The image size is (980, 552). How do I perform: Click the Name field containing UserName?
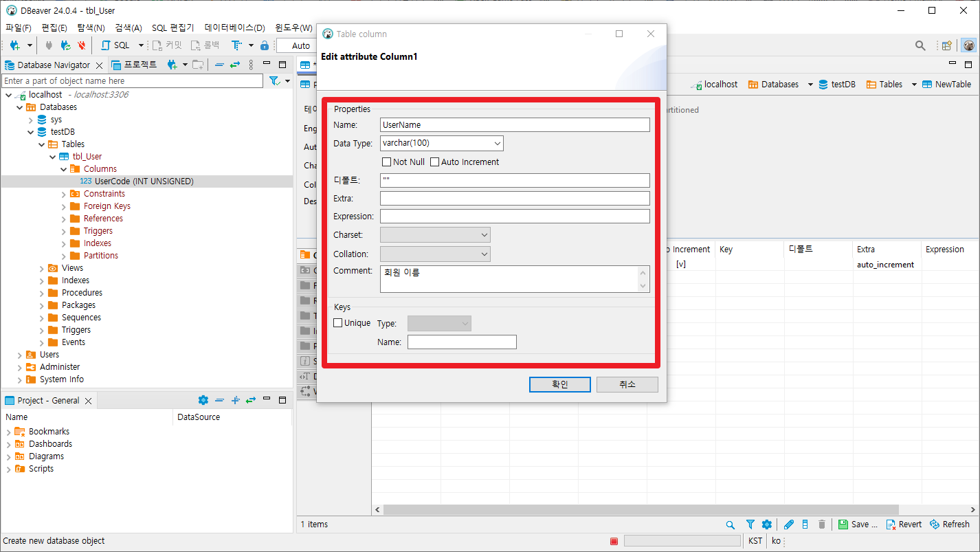[x=515, y=125]
